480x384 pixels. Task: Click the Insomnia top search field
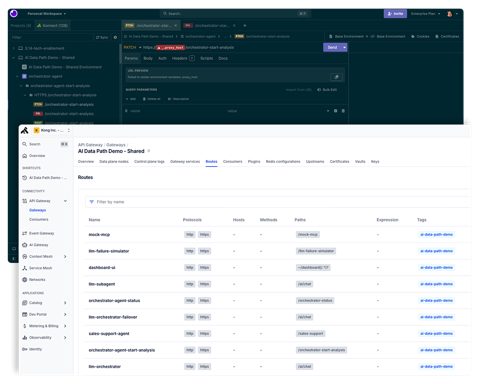coord(235,14)
